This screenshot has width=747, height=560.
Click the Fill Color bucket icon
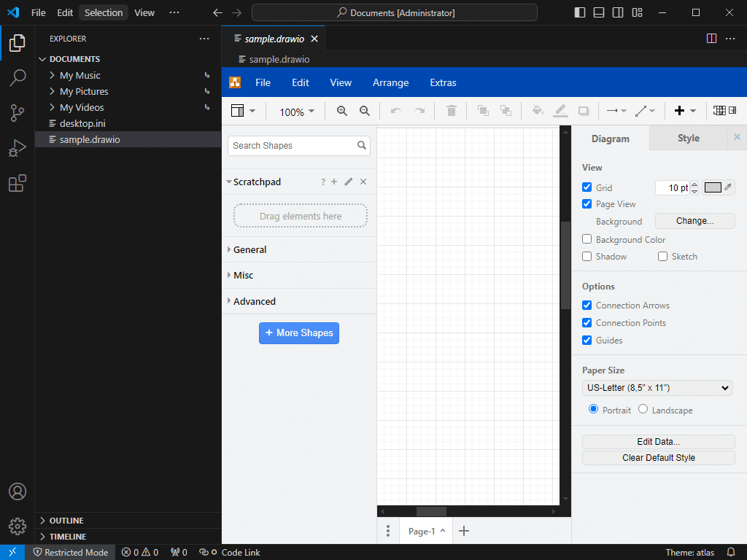[x=538, y=111]
